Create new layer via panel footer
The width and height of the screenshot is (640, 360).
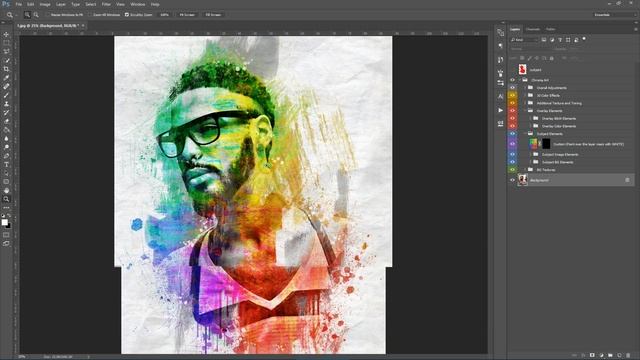(619, 356)
